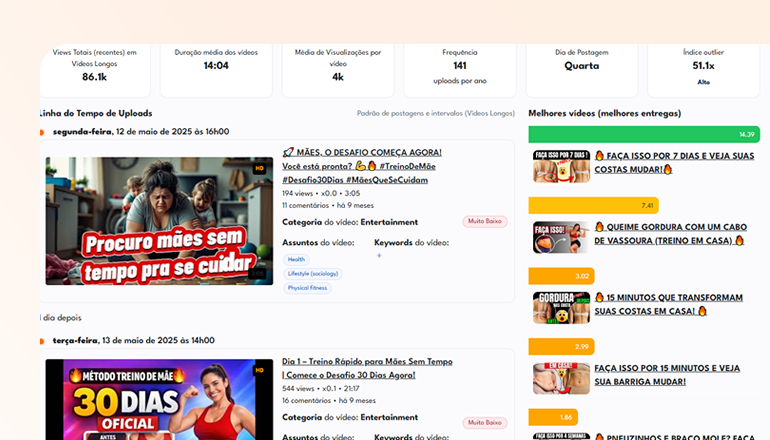
Task: Open '30 DIAS OFICIAL' video thumbnail
Action: coord(159,399)
